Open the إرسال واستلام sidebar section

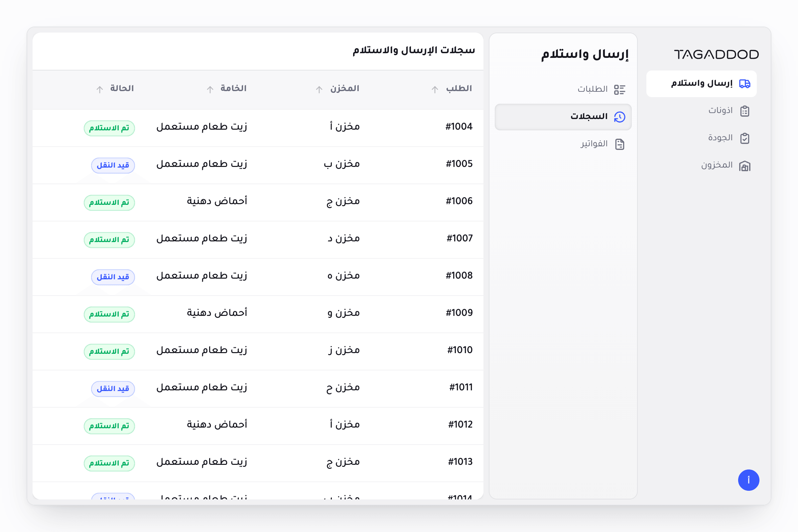[701, 84]
